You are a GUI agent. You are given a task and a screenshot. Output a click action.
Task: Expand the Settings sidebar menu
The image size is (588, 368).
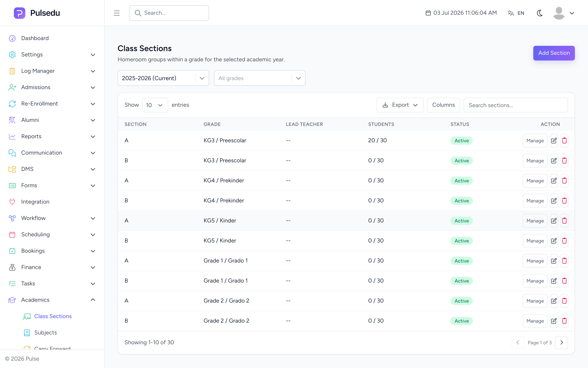click(x=52, y=55)
